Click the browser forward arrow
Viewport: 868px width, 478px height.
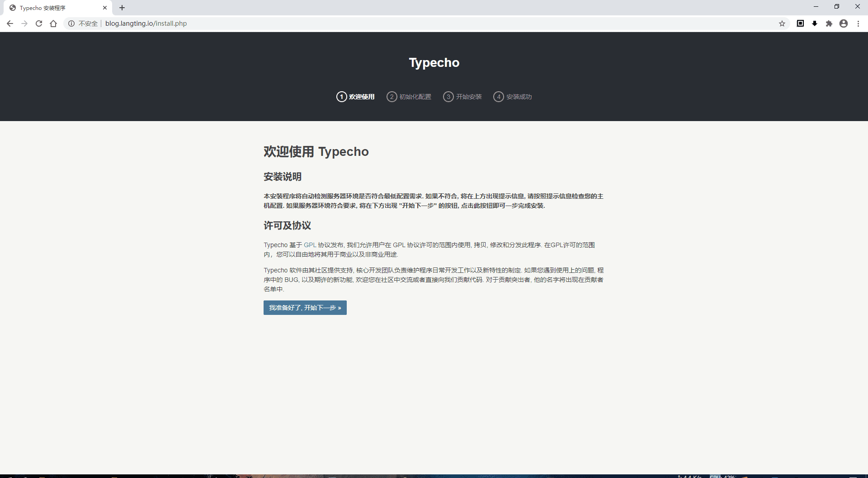click(x=24, y=23)
